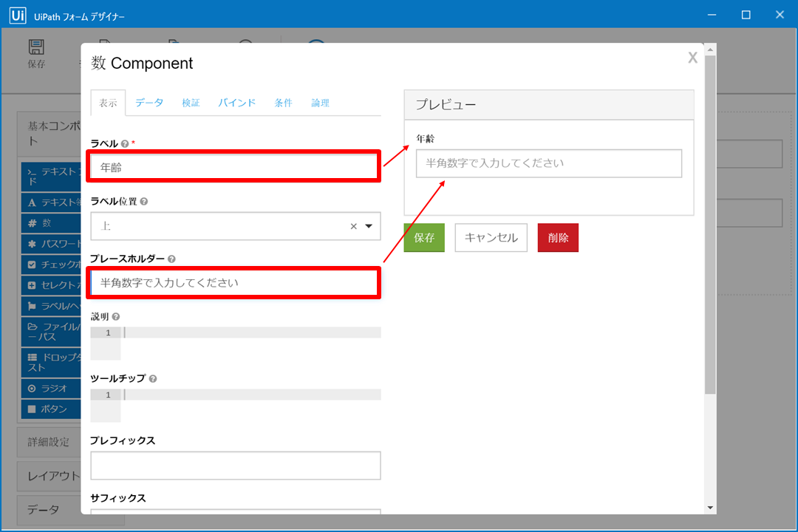Close the 数 Component dialog with X
This screenshot has height=532, width=798.
tap(692, 58)
